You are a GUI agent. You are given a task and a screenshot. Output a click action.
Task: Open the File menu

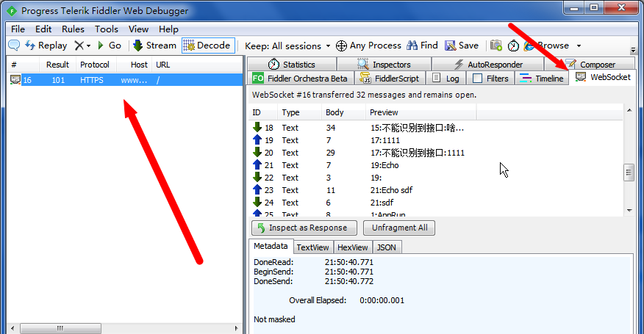point(18,29)
